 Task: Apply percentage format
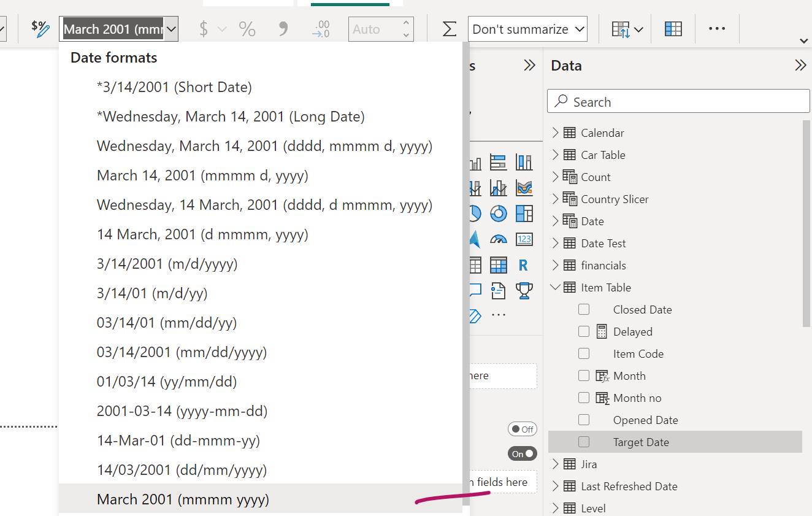(x=247, y=29)
